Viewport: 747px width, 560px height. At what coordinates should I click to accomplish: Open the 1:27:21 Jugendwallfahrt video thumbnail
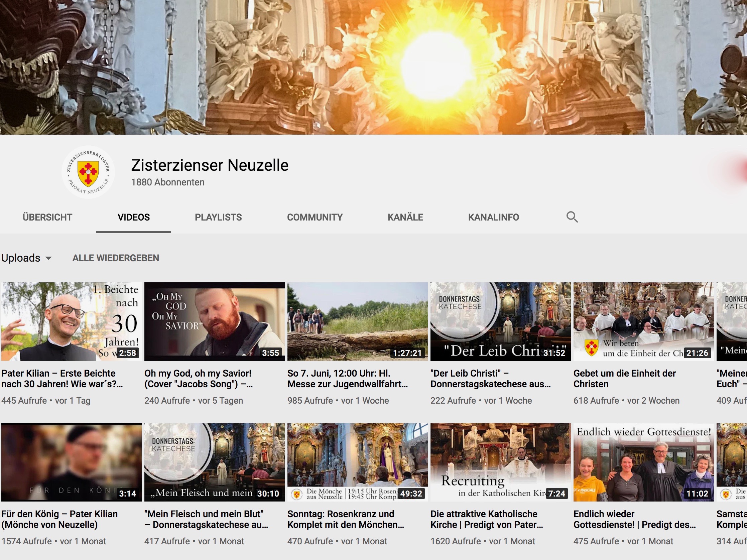358,322
